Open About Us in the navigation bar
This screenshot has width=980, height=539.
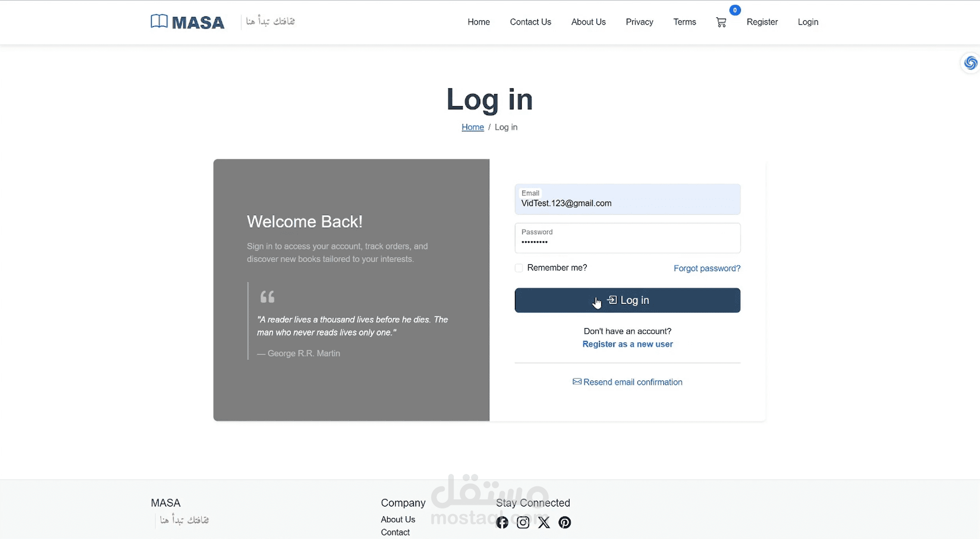pyautogui.click(x=588, y=22)
